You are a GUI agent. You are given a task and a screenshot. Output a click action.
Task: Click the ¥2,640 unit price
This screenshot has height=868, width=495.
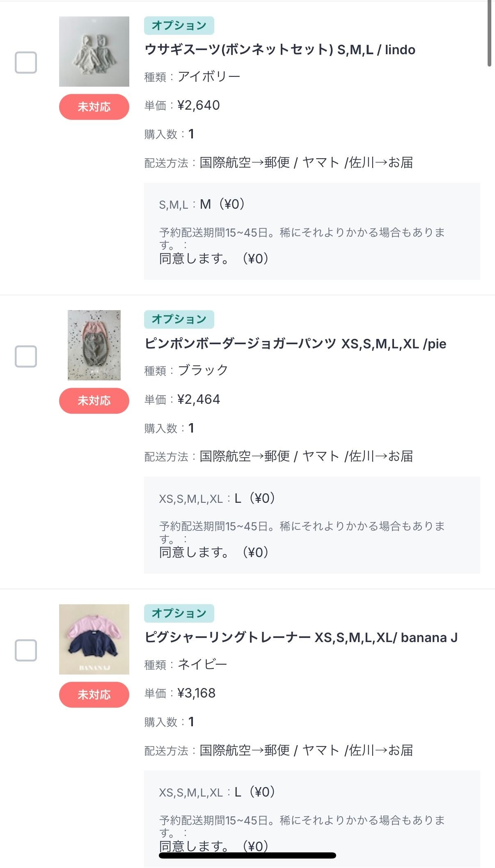(199, 105)
